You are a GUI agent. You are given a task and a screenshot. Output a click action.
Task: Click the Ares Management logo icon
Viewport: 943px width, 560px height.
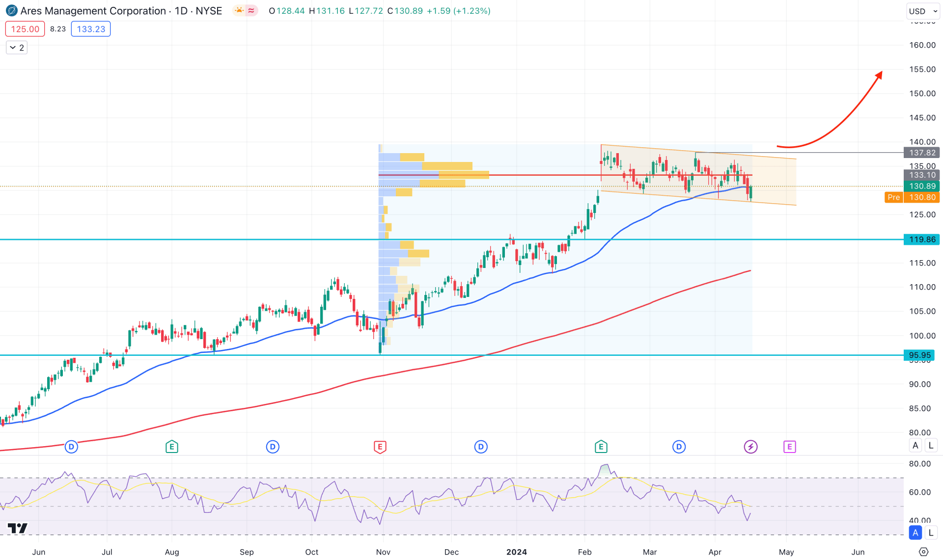[x=11, y=11]
